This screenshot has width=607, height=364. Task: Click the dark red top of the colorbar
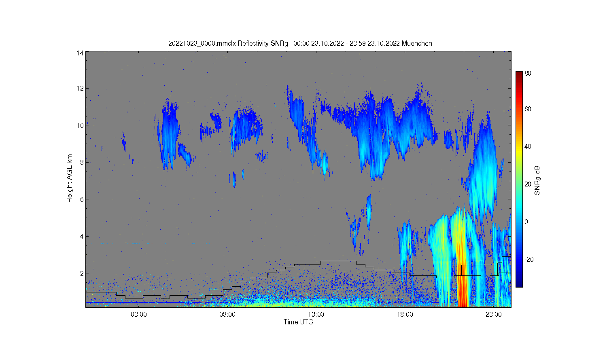point(519,74)
